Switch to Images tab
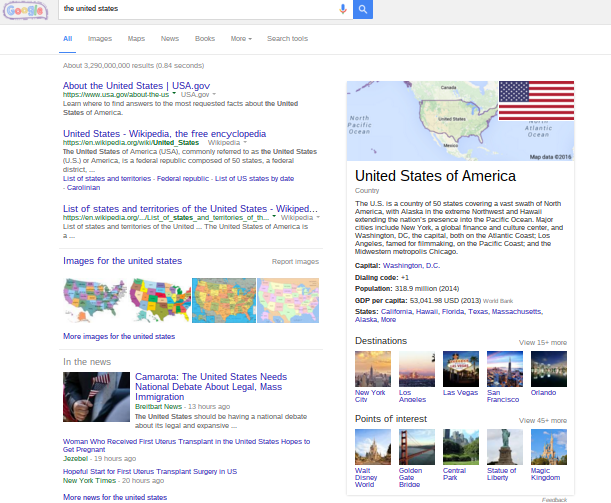The width and height of the screenshot is (611, 503). coord(100,39)
